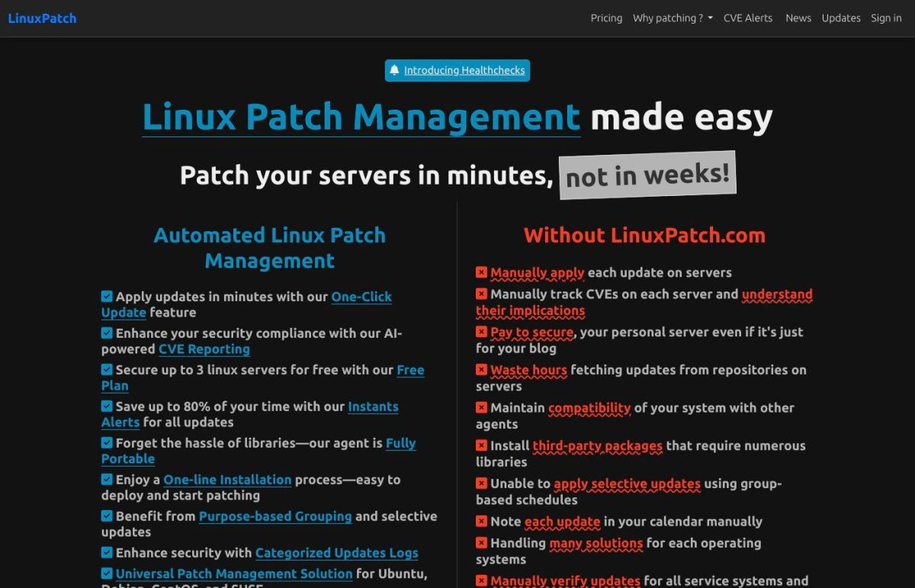Viewport: 915px width, 588px height.
Task: Click the red 'compatibility' word
Action: pos(589,408)
